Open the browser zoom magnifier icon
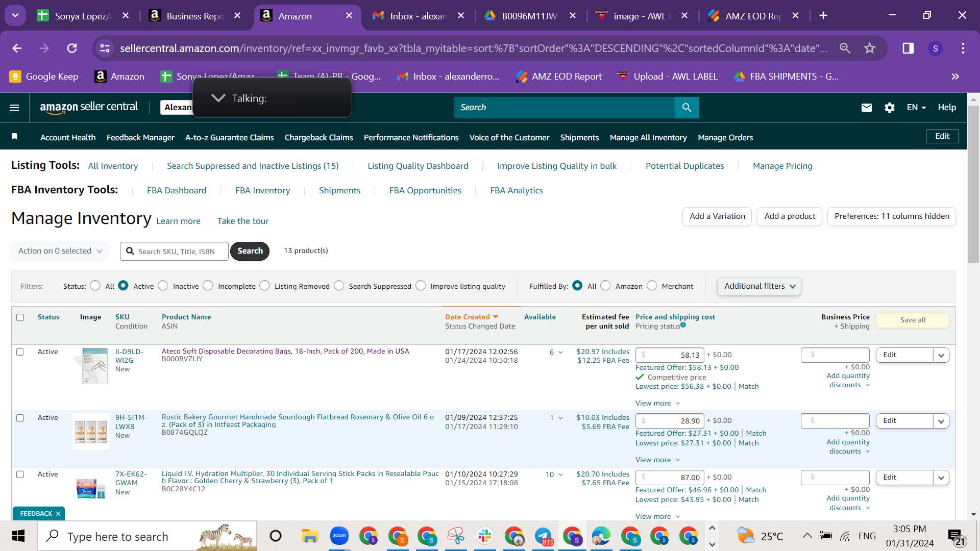 [x=845, y=48]
